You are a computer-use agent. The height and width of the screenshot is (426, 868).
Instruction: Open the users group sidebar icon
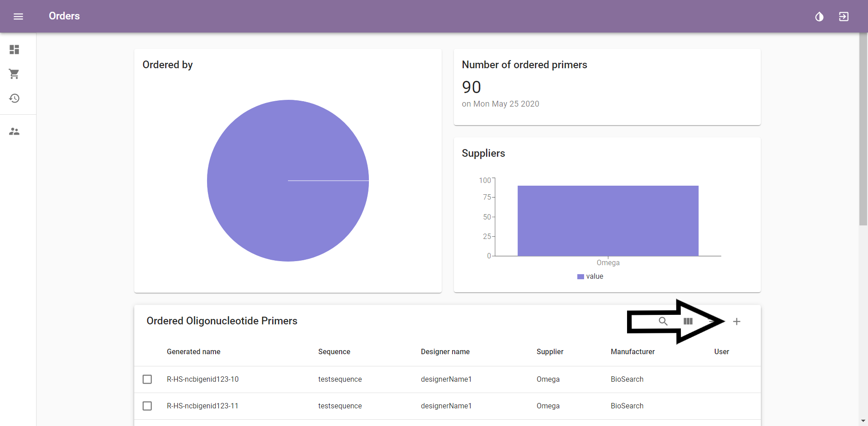point(14,131)
